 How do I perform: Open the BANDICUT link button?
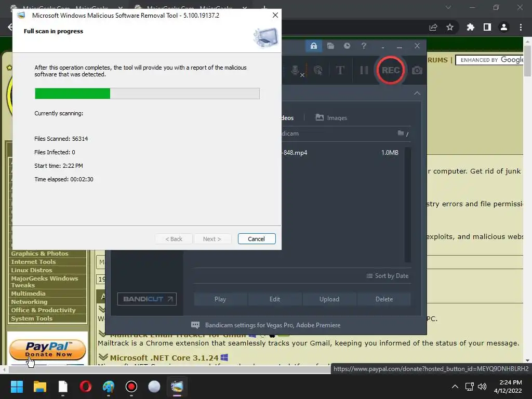pos(147,299)
